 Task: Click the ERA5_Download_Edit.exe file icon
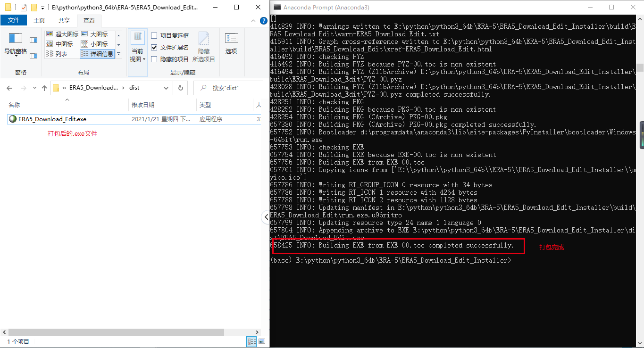coord(13,119)
